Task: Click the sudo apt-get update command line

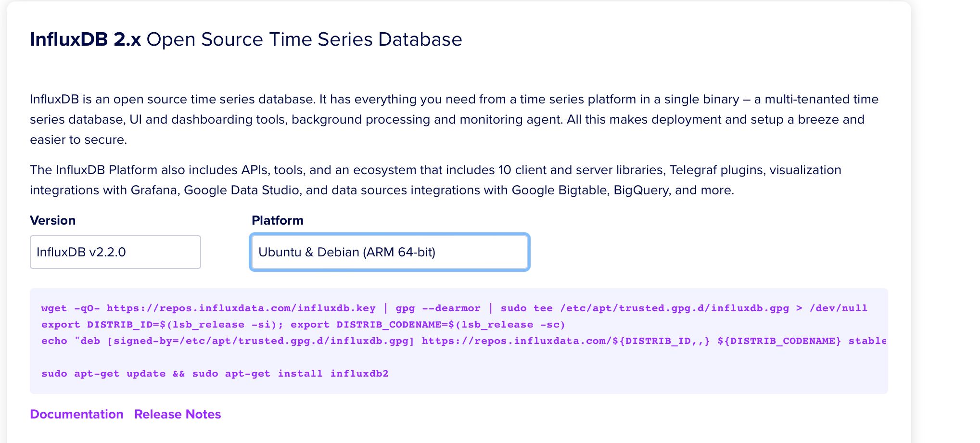Action: [215, 374]
